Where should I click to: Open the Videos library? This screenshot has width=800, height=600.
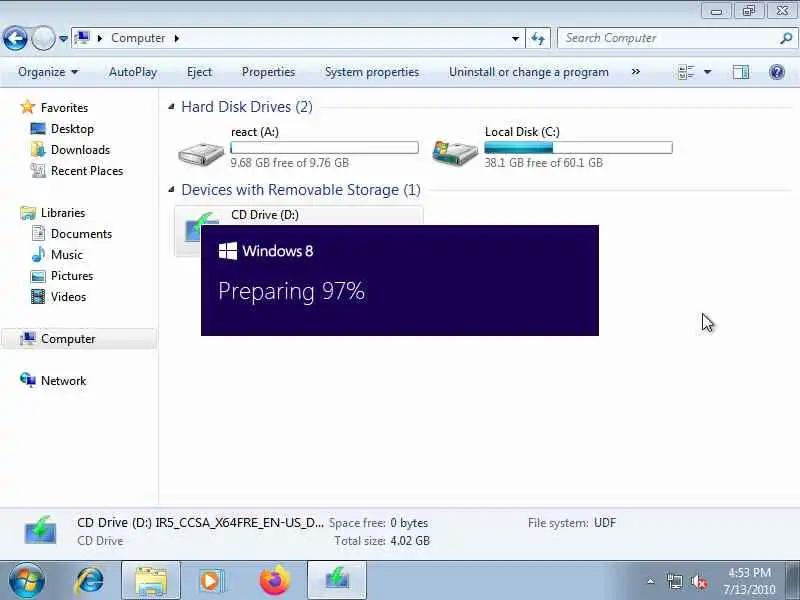(x=68, y=296)
